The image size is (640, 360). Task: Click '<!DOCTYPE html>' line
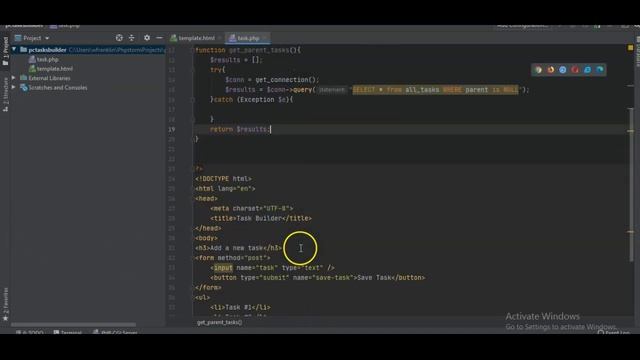(223, 179)
